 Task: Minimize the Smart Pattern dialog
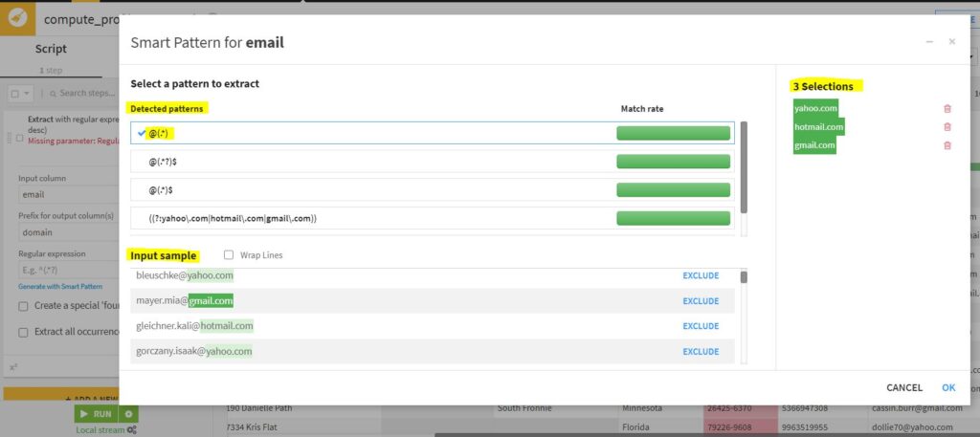click(x=929, y=42)
